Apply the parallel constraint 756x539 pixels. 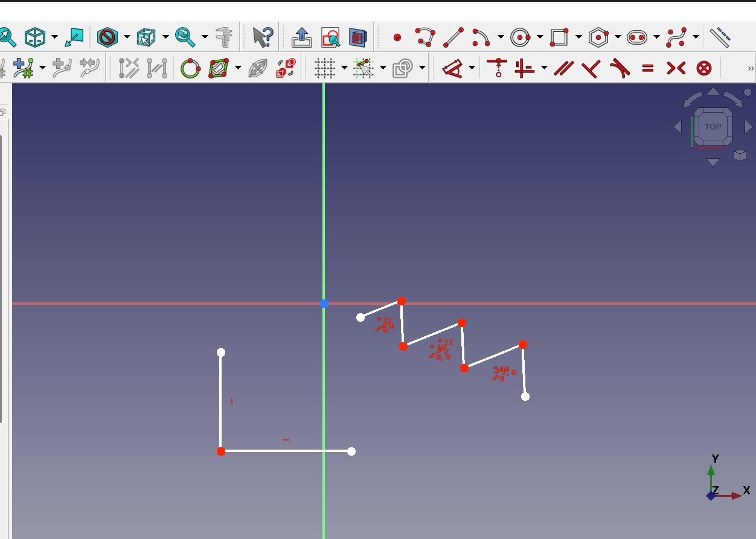click(x=564, y=68)
